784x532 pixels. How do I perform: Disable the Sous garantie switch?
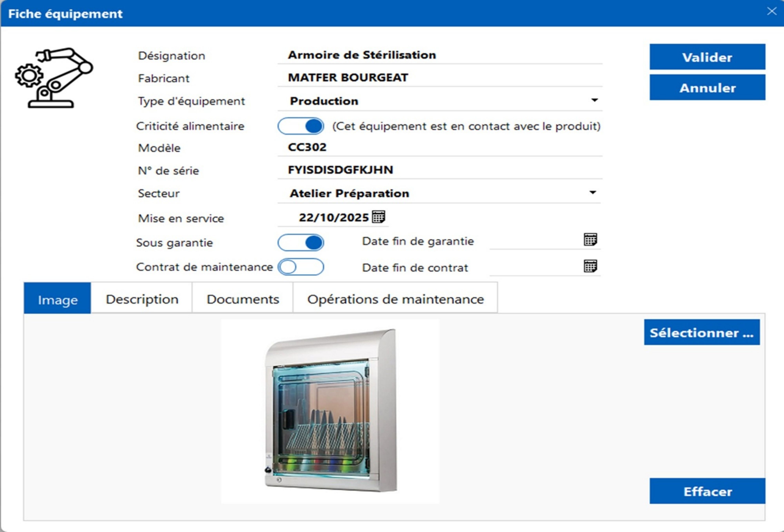point(301,243)
